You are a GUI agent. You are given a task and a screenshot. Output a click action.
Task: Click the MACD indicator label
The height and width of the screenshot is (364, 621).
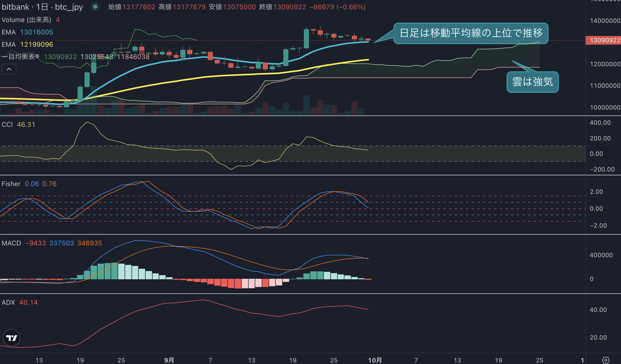[11, 243]
